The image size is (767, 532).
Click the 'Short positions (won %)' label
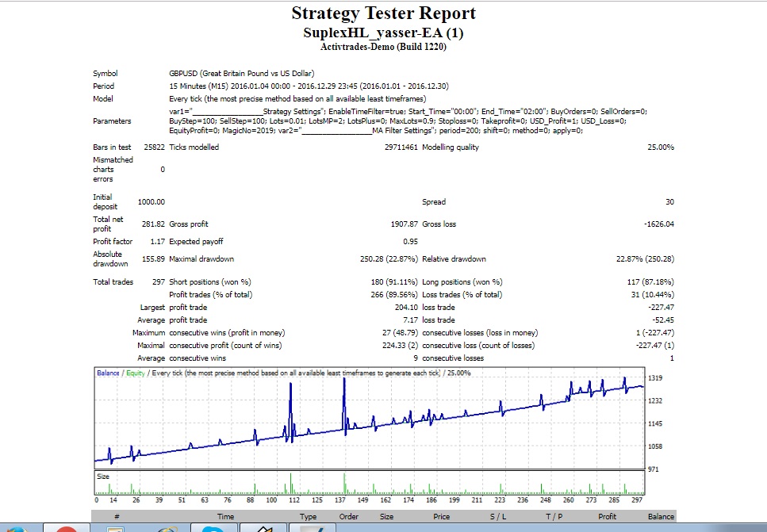click(210, 282)
